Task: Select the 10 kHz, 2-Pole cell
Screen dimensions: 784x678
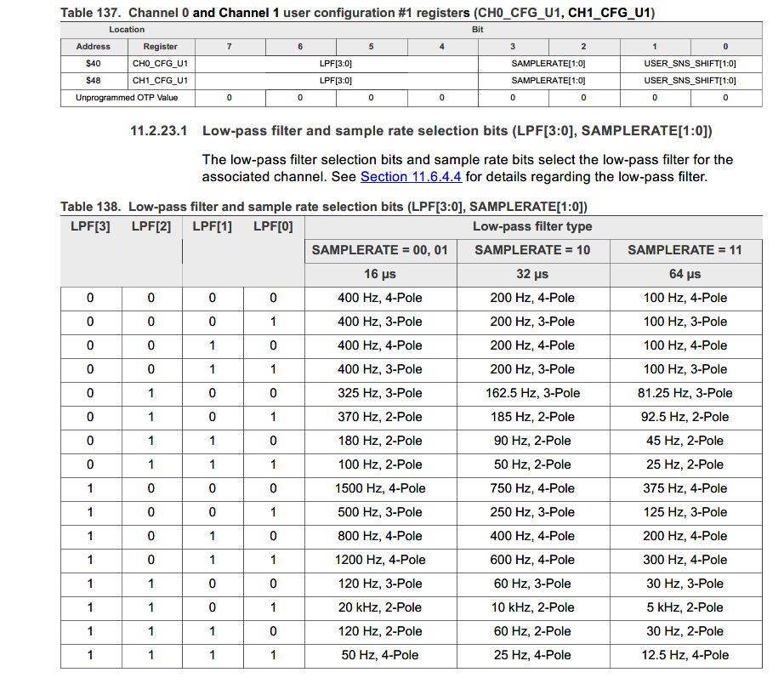Action: 533,607
